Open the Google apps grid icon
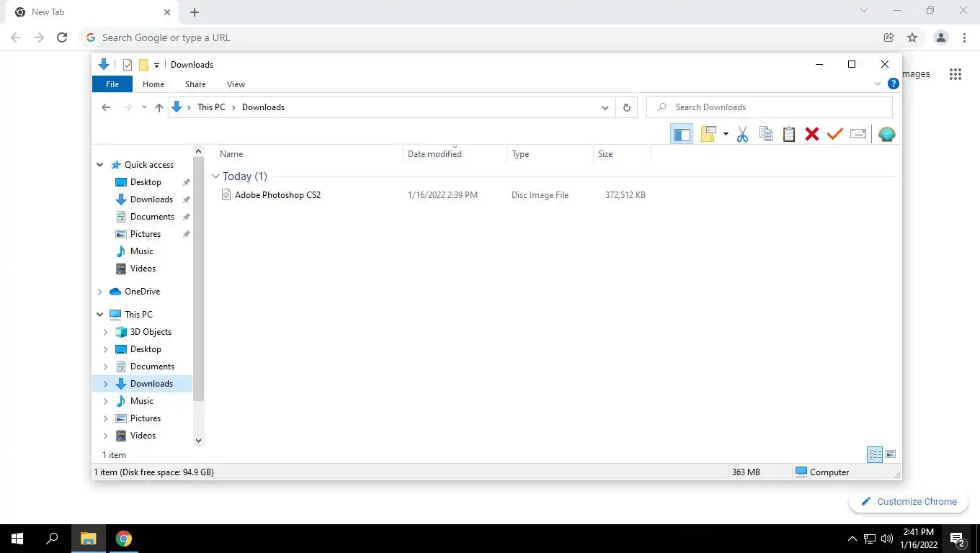Image resolution: width=980 pixels, height=553 pixels. [955, 74]
